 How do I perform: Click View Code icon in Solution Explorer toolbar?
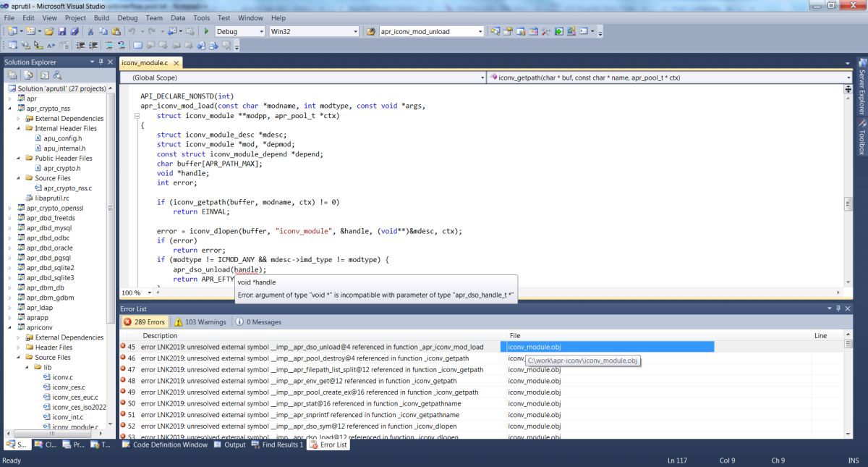pos(44,75)
